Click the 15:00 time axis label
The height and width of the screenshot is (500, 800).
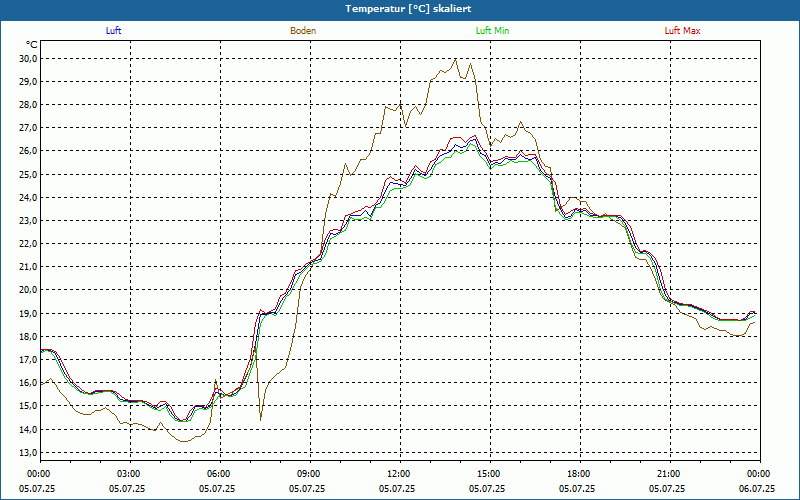(x=489, y=474)
